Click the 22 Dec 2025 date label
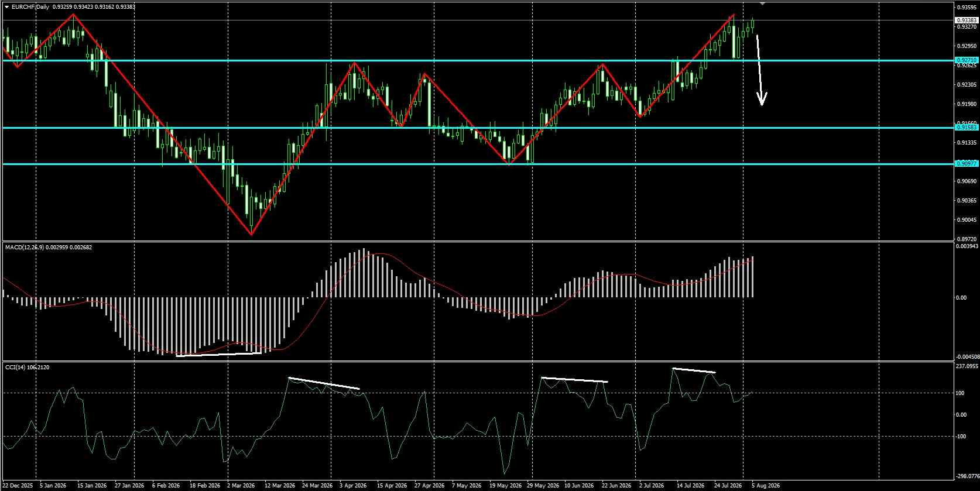This screenshot has height=491, width=980. point(18,486)
